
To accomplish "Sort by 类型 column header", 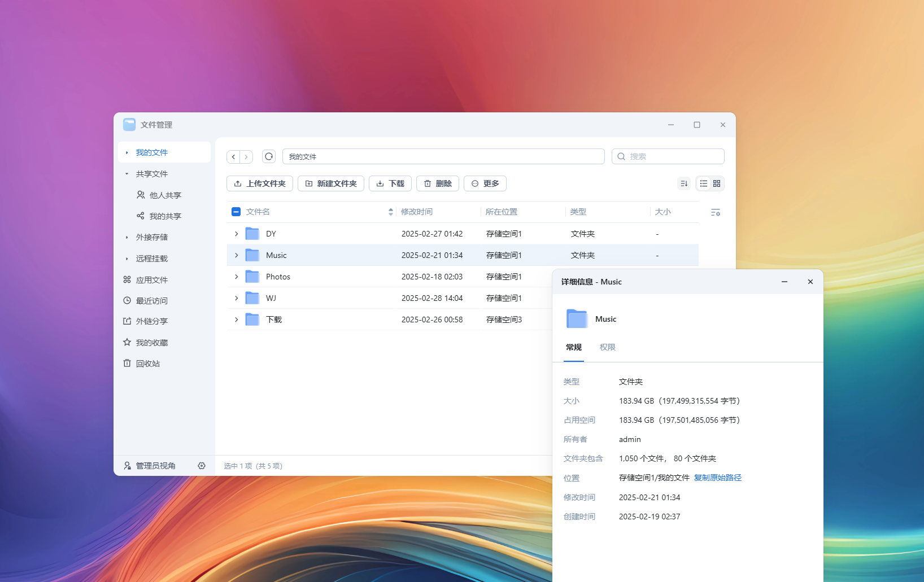I will click(x=578, y=212).
